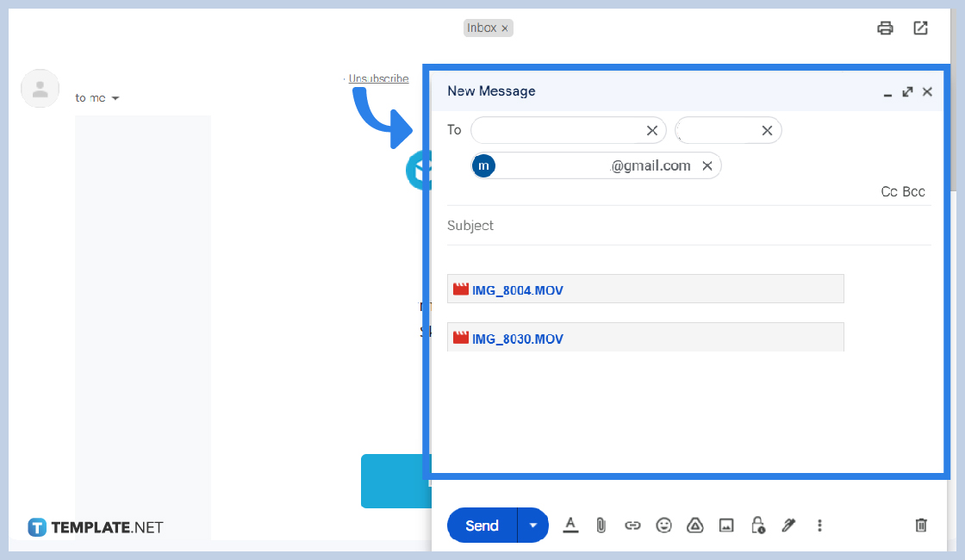The height and width of the screenshot is (560, 965).
Task: Insert a file from Google Drive
Action: pos(694,525)
